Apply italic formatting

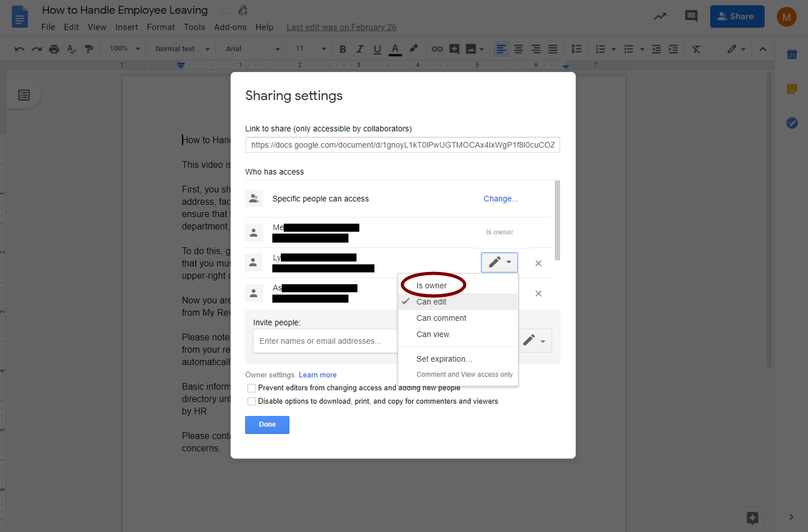tap(360, 49)
